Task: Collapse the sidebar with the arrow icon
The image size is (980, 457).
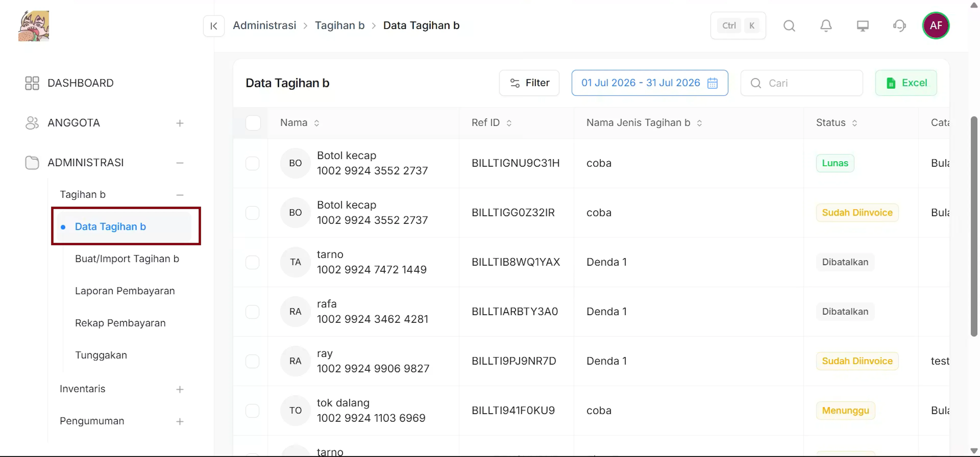Action: [x=213, y=26]
